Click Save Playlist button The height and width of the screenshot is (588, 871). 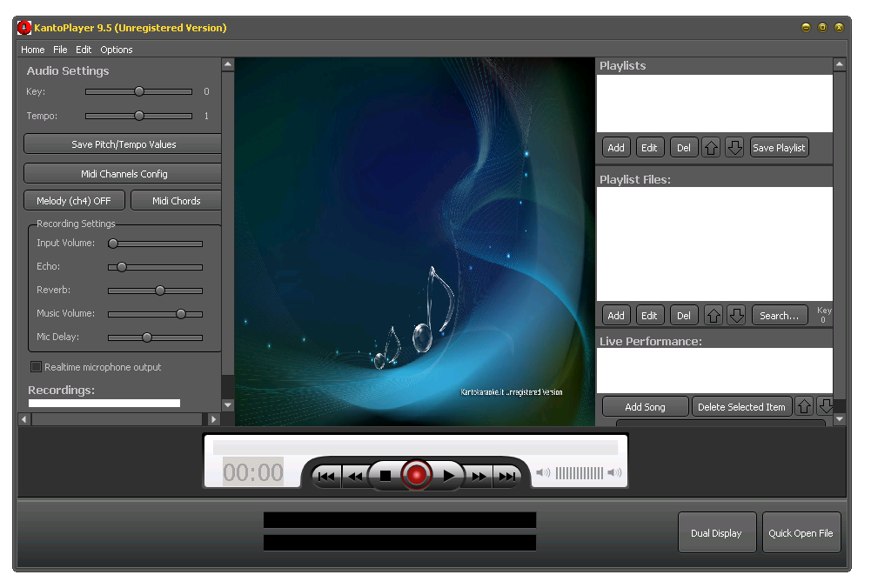[779, 148]
